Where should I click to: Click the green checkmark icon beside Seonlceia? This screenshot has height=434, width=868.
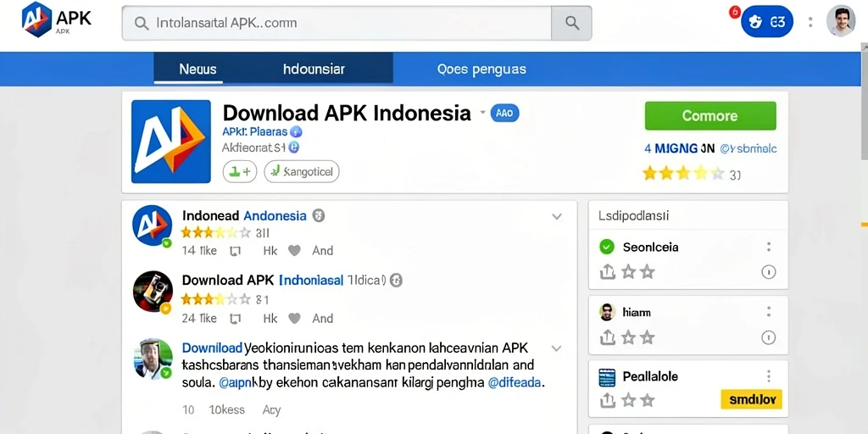(x=607, y=247)
